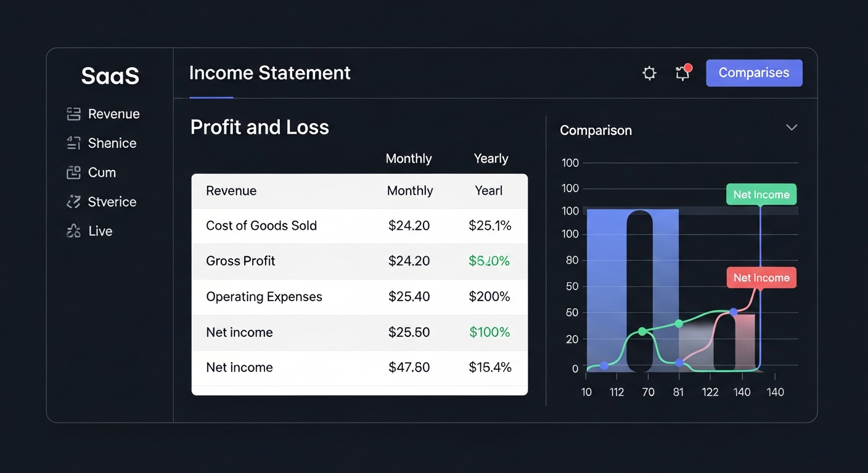Toggle the green Net Income series label

click(761, 194)
